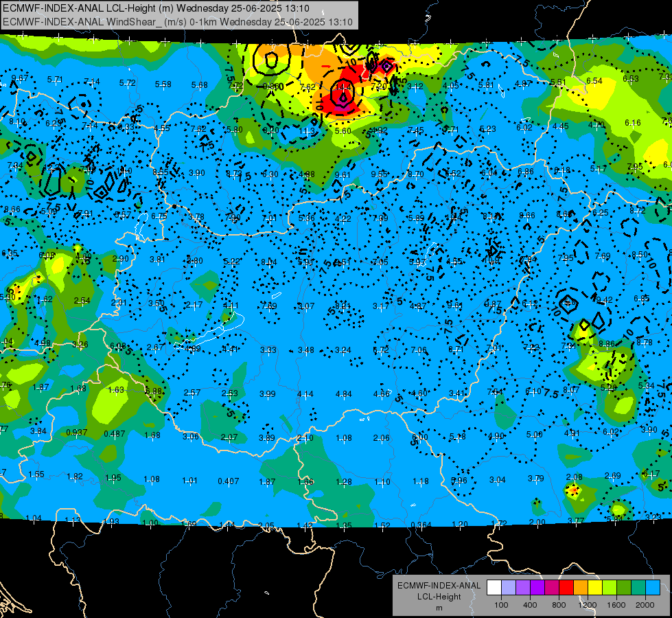Click the wind shear value 4.84
672x618 pixels.
click(x=344, y=393)
